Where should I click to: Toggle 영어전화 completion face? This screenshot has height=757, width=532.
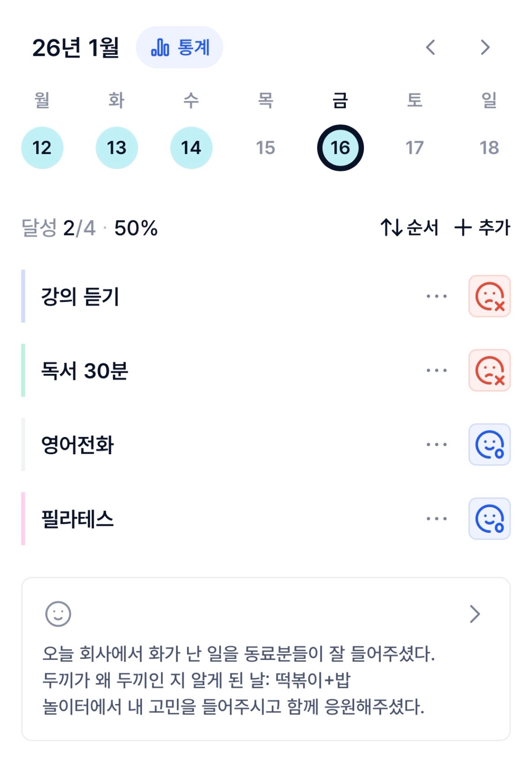coord(489,444)
